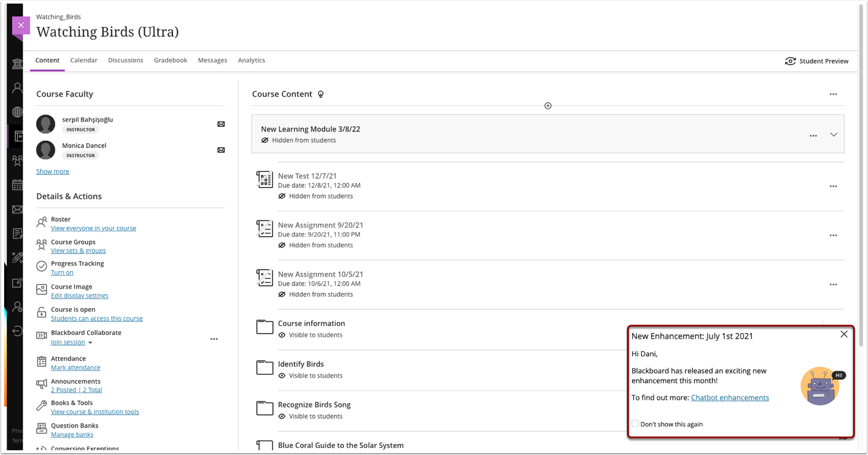Open Chatbot enhancements link

(730, 397)
